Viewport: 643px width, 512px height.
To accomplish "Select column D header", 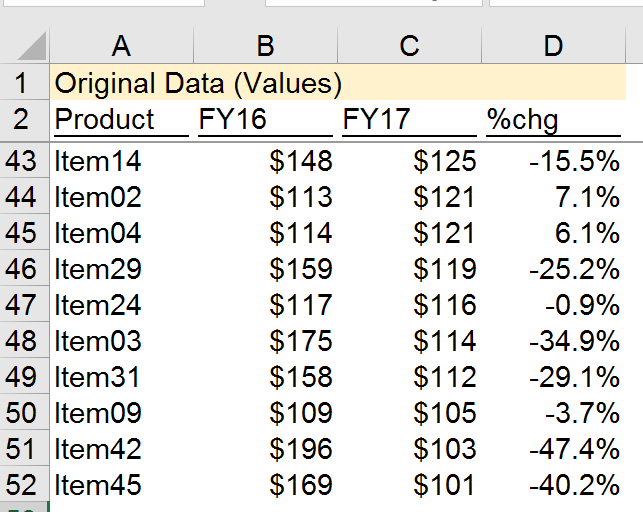I will point(553,45).
